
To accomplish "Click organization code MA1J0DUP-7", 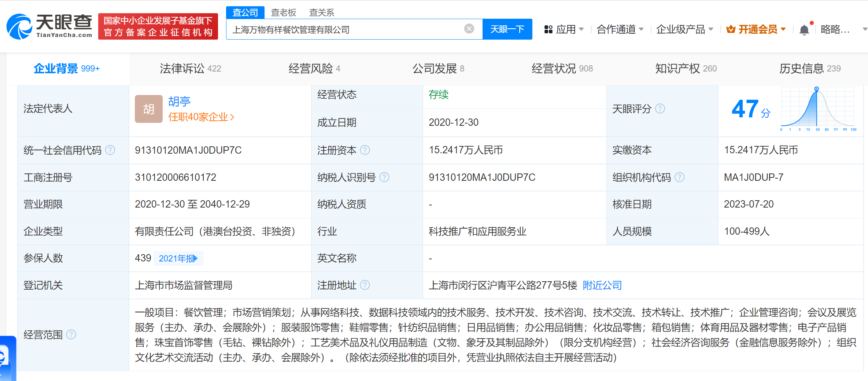I will click(754, 177).
